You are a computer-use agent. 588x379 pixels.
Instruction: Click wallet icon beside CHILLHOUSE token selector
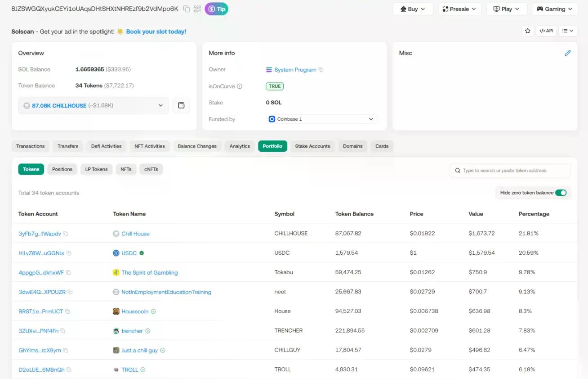click(181, 105)
